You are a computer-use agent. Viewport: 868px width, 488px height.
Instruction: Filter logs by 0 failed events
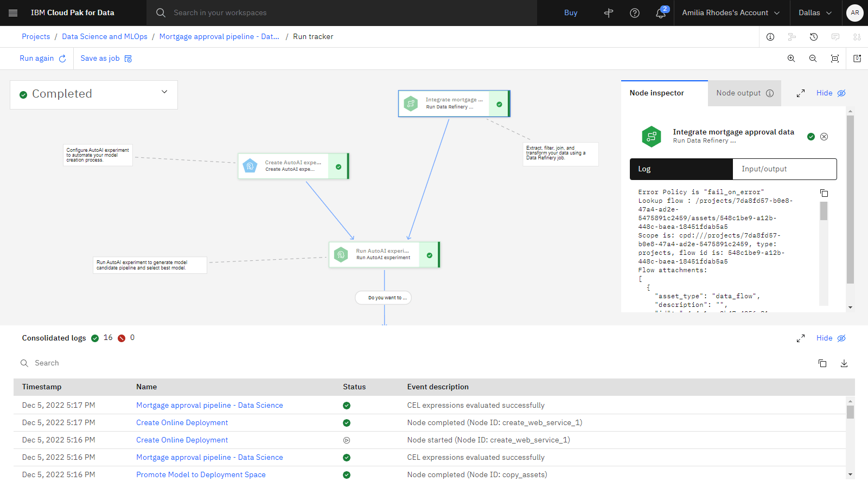(126, 338)
